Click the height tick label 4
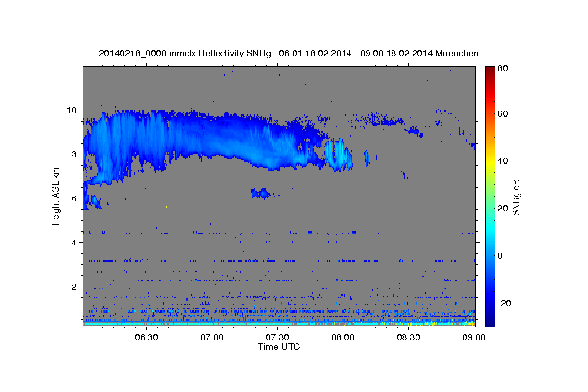Viewport: 588px width, 392px height. coord(75,242)
